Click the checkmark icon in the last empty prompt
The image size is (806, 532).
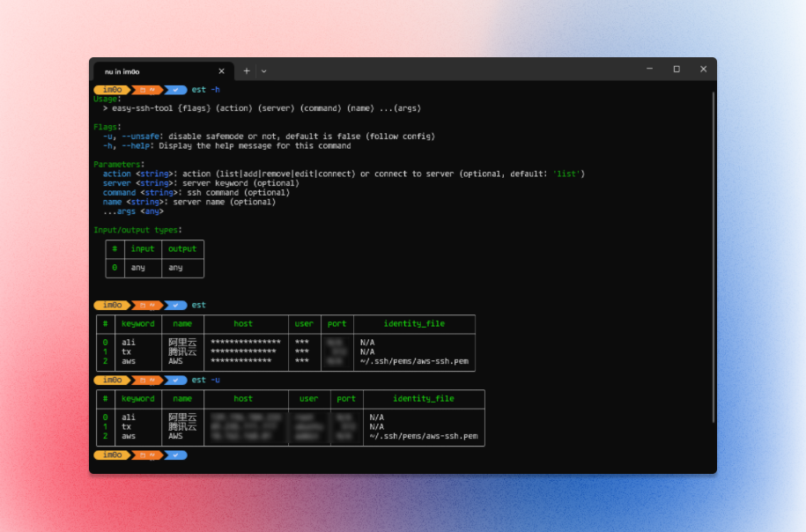(176, 455)
